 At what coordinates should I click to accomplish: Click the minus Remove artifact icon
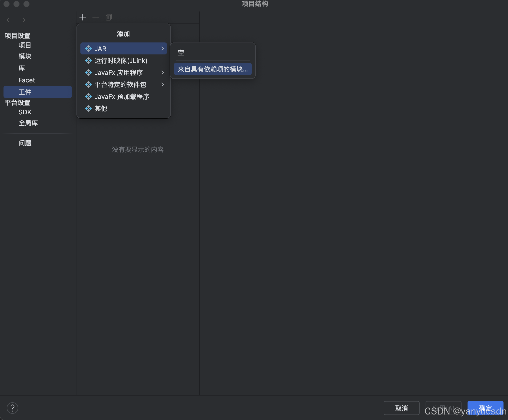[96, 17]
